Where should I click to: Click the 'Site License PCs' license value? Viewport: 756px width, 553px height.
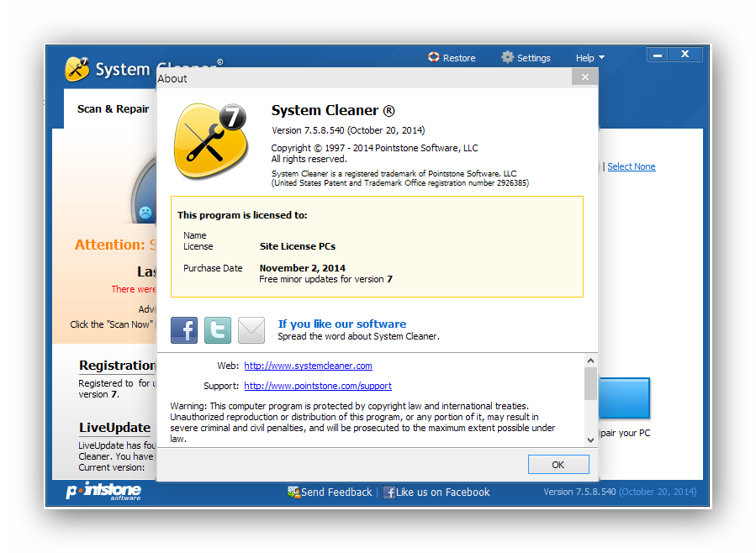click(x=298, y=246)
